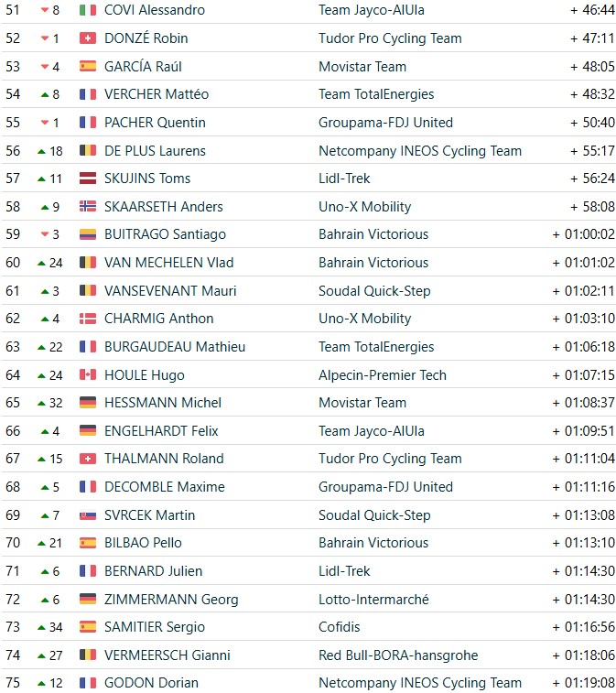Click the Norwegian flag beside SKAARSETH Anders
The height and width of the screenshot is (693, 616).
coord(88,206)
